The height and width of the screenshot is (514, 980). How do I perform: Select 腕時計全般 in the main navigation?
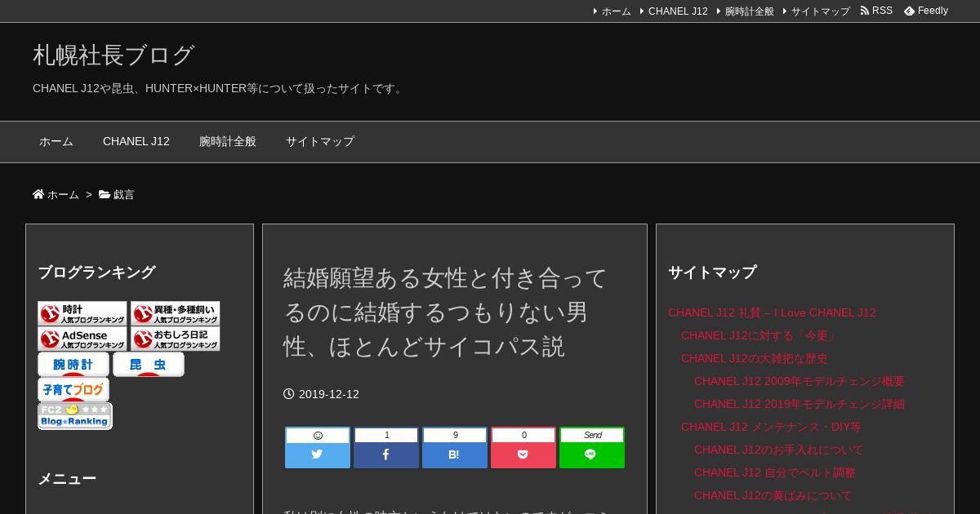click(x=228, y=142)
